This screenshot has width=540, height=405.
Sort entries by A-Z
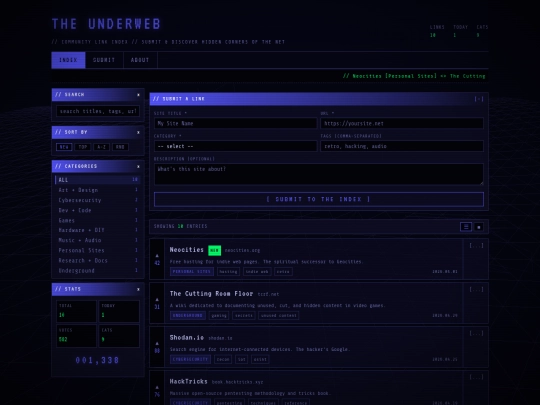[x=101, y=147]
